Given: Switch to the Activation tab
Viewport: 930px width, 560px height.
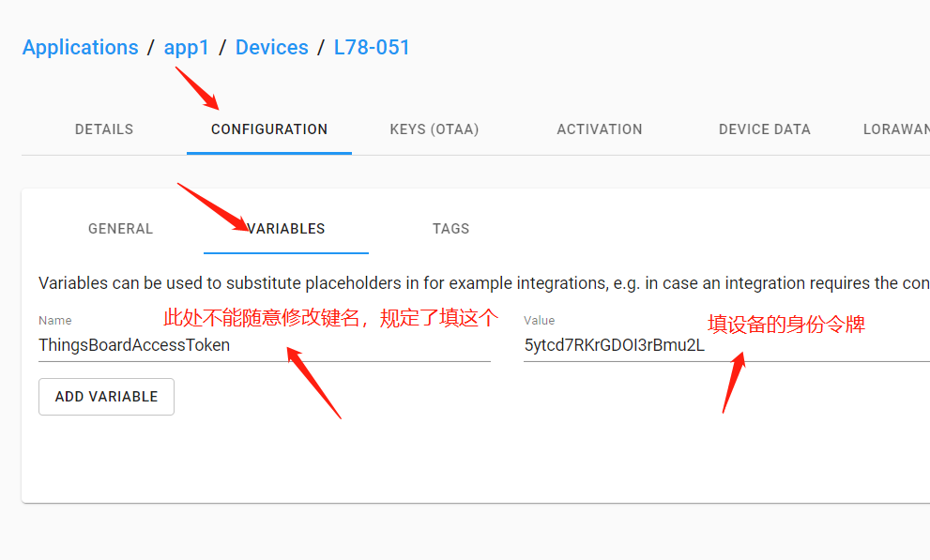Looking at the screenshot, I should pos(600,129).
